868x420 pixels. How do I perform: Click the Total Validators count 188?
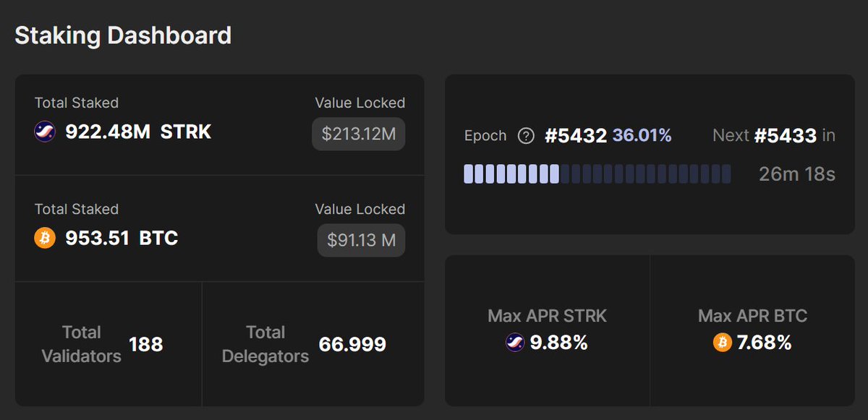(x=145, y=345)
